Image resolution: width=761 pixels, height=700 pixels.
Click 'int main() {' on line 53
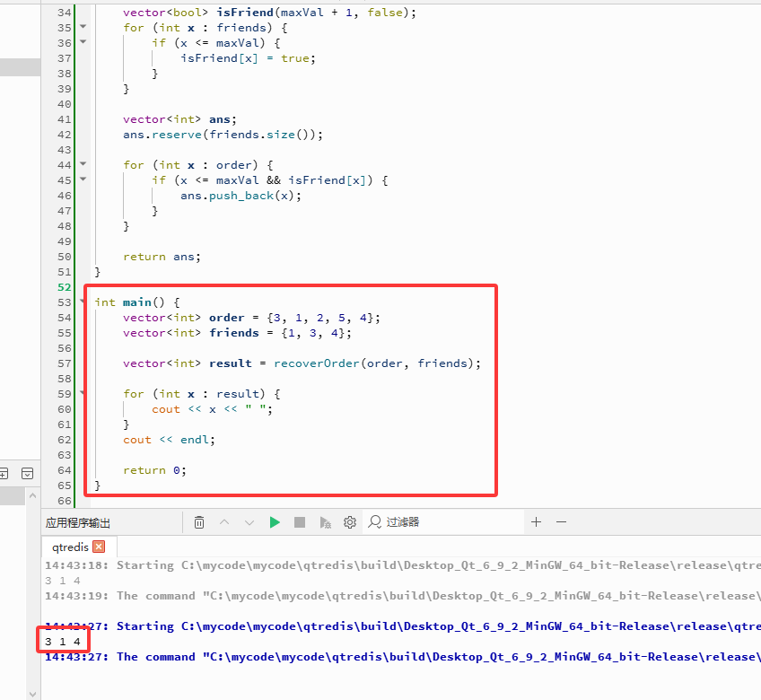click(x=137, y=302)
